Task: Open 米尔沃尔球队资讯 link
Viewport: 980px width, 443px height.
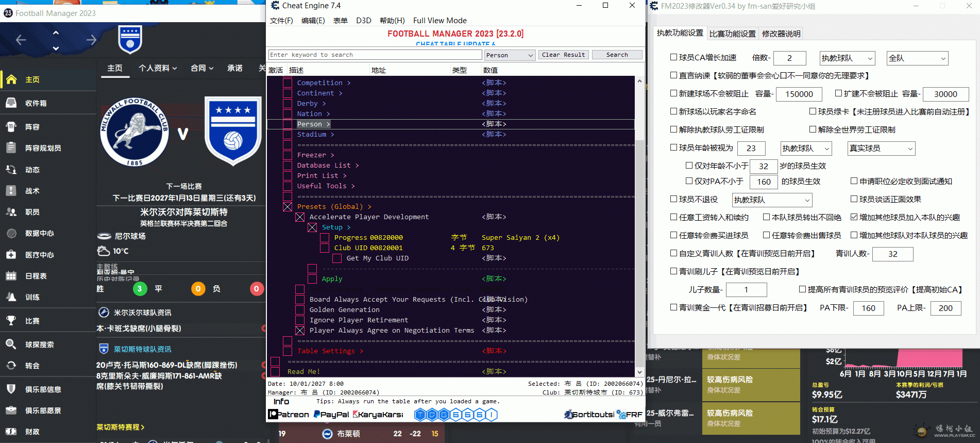Action: (142, 313)
